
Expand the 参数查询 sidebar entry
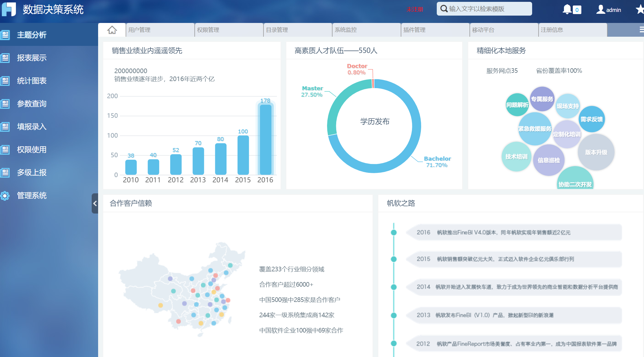point(49,104)
